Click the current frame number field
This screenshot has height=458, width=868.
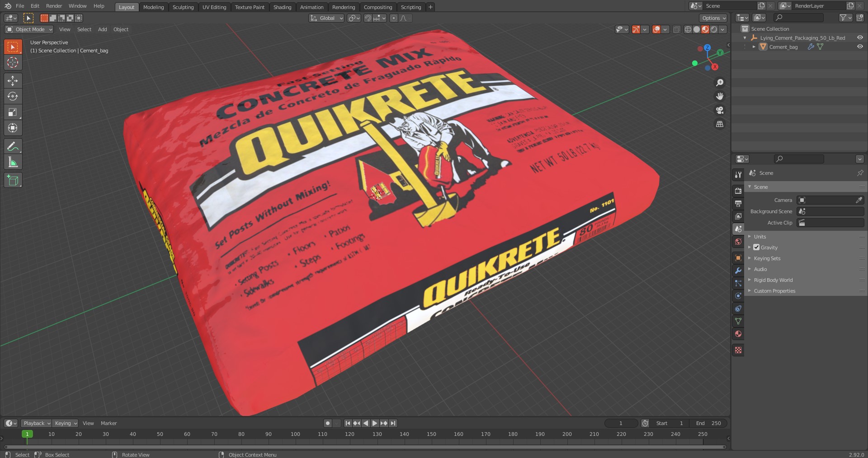click(621, 423)
